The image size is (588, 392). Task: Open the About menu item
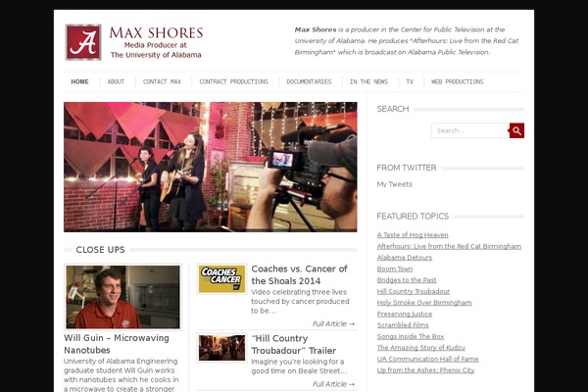(x=116, y=81)
